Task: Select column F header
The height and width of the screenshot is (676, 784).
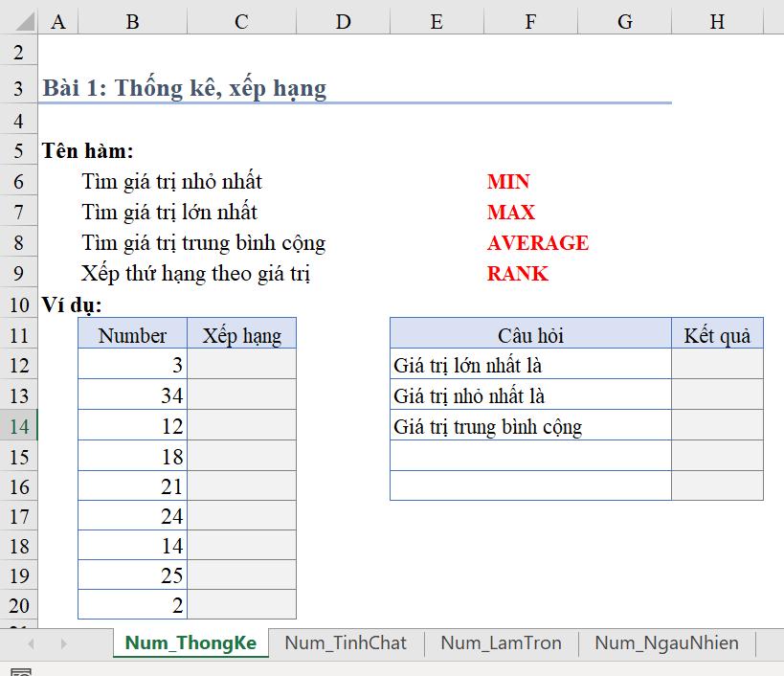Action: click(x=529, y=19)
